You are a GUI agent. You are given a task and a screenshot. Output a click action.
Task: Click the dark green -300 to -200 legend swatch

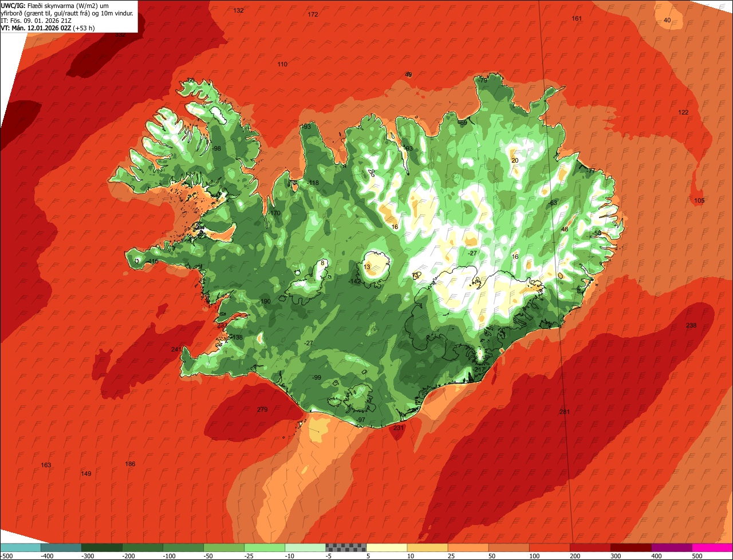click(x=101, y=547)
